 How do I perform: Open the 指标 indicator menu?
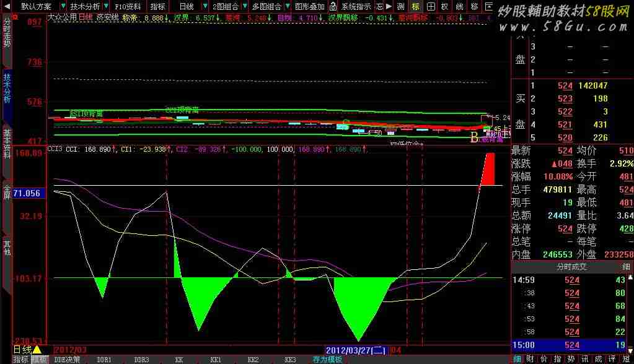(157, 6)
